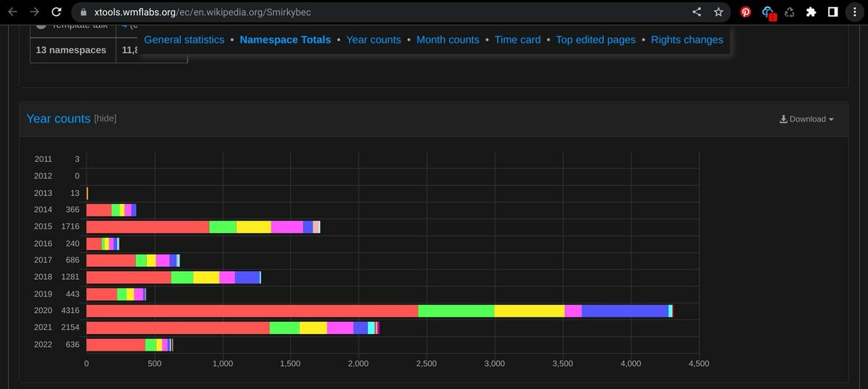
Task: Open the Year counts heading link
Action: (58, 119)
